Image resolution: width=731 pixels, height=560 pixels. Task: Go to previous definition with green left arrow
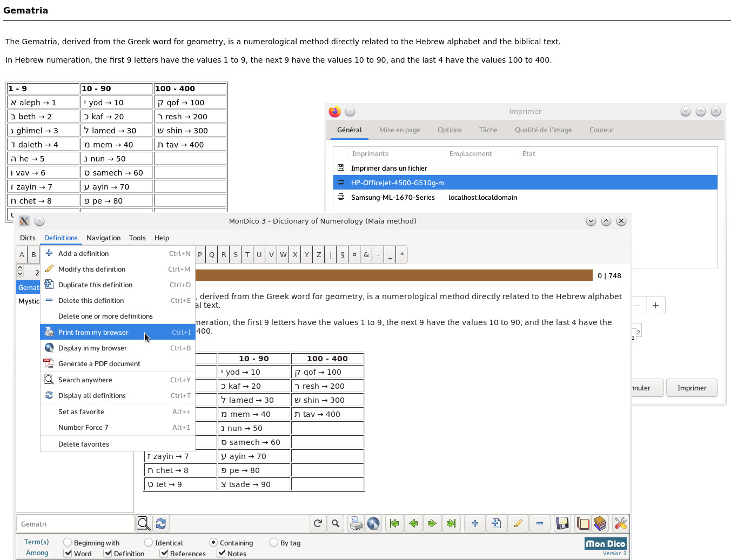point(413,523)
